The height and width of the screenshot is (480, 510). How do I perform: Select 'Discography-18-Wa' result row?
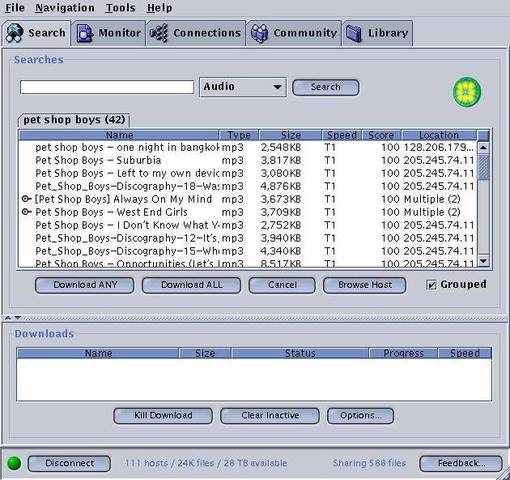(x=248, y=186)
